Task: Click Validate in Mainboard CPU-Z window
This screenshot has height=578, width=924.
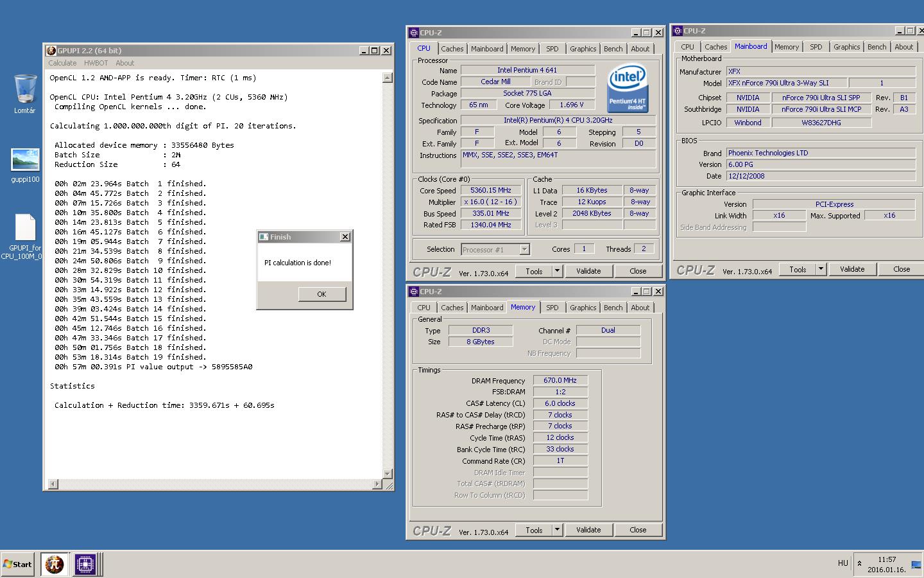Action: [852, 269]
